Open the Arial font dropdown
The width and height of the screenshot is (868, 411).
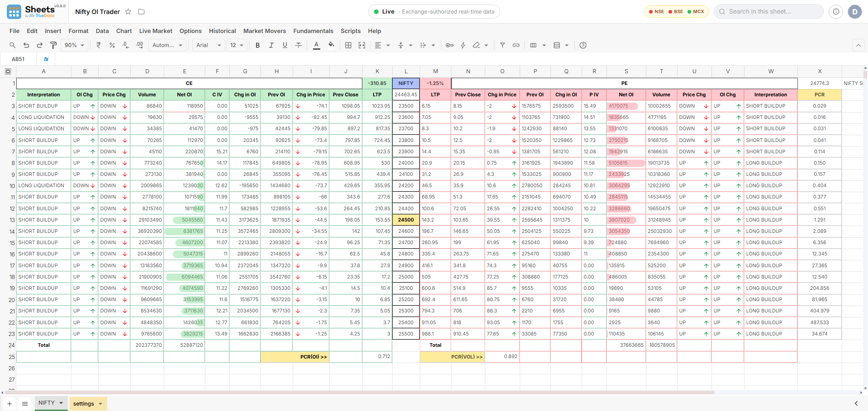click(209, 45)
